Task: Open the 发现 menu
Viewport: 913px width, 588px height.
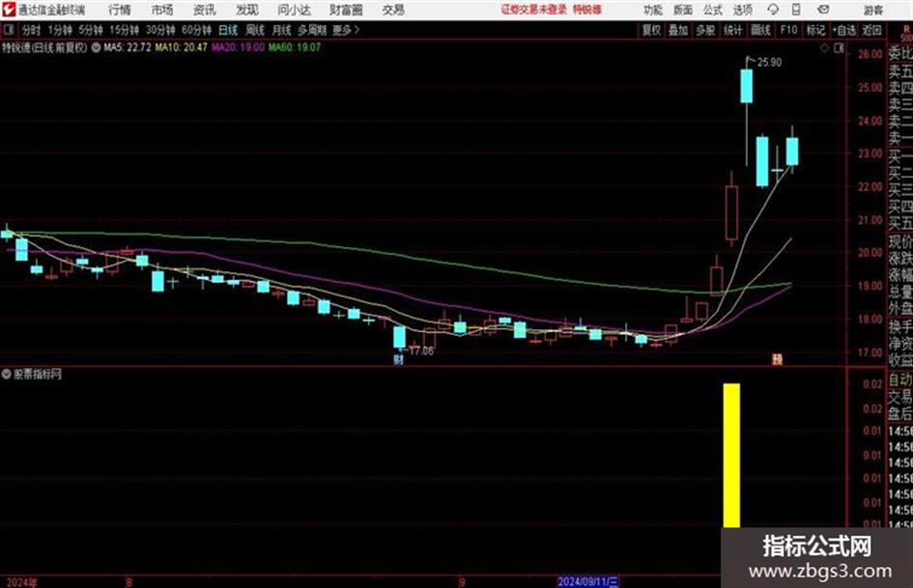Action: (247, 10)
